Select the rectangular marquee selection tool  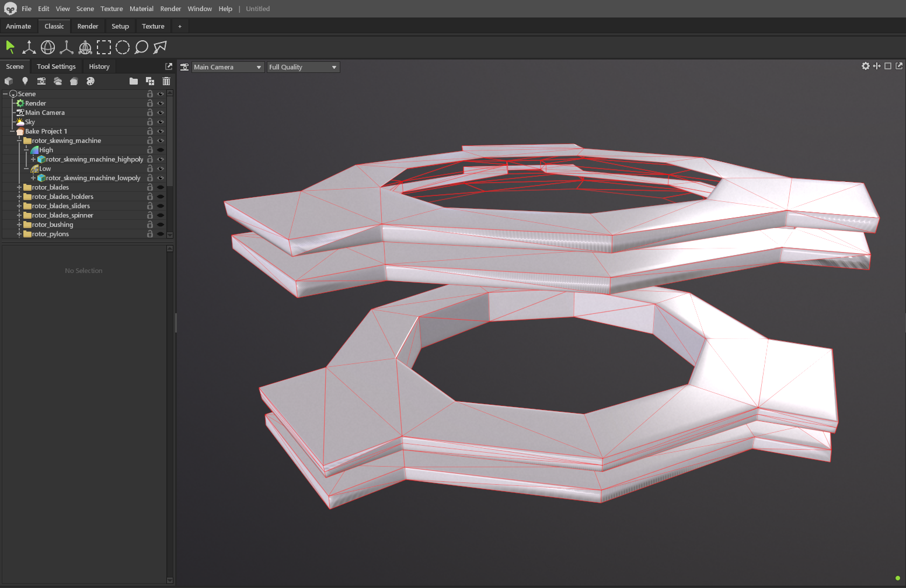tap(104, 47)
